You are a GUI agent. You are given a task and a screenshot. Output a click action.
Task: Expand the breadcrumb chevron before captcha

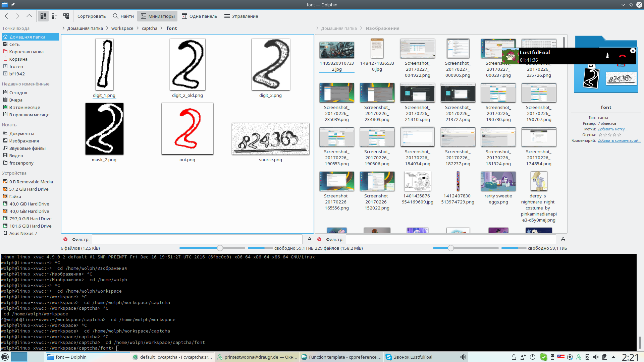pos(138,28)
